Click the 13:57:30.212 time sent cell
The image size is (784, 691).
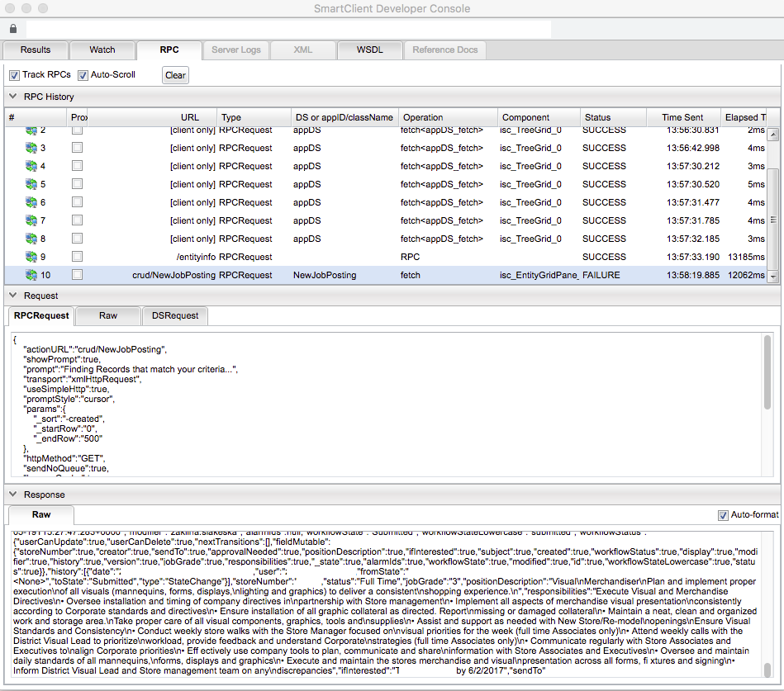click(693, 166)
